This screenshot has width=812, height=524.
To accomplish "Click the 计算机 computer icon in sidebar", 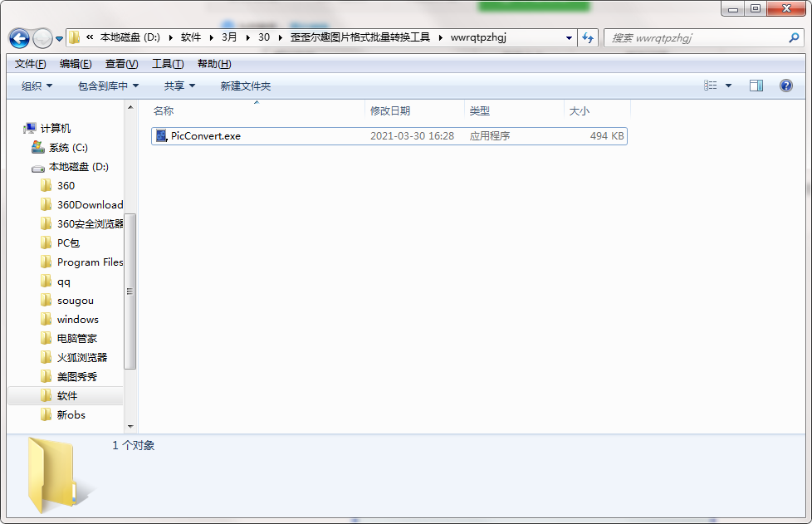I will click(30, 128).
